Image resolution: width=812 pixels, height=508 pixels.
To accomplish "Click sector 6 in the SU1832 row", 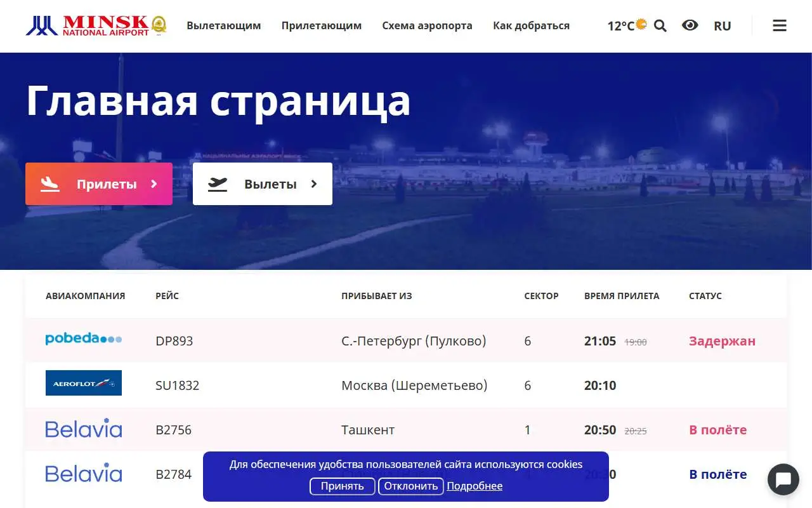I will (528, 385).
